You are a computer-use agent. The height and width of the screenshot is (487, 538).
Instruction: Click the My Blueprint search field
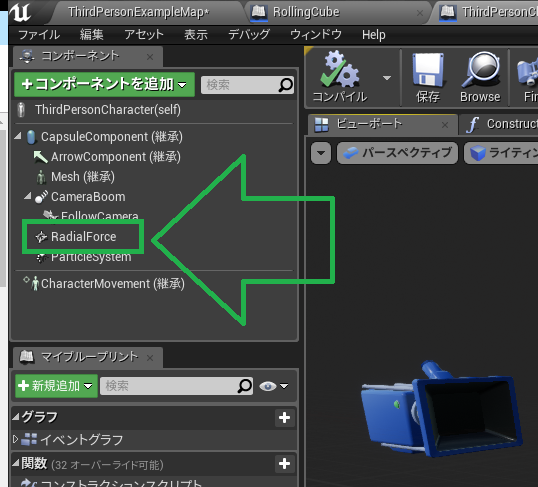[177, 386]
